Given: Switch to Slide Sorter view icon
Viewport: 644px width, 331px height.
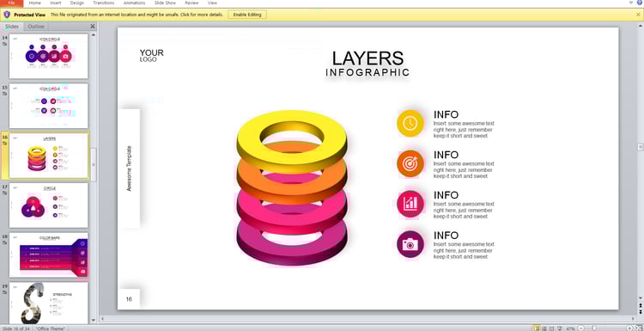Looking at the screenshot, I should tap(544, 328).
